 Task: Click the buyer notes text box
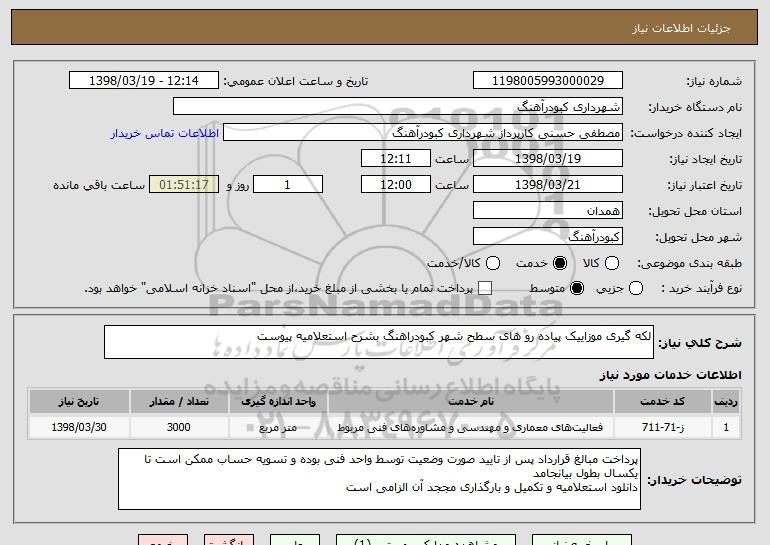[379, 479]
